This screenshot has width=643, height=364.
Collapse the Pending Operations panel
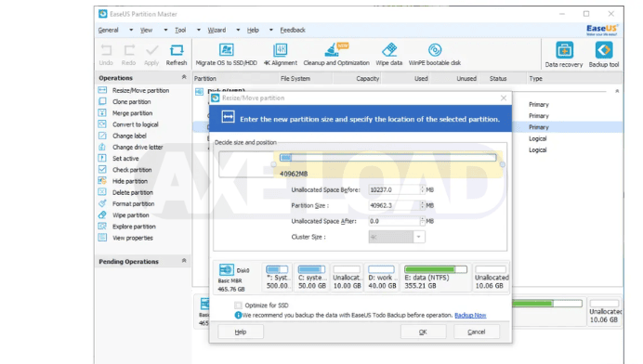[x=184, y=261]
